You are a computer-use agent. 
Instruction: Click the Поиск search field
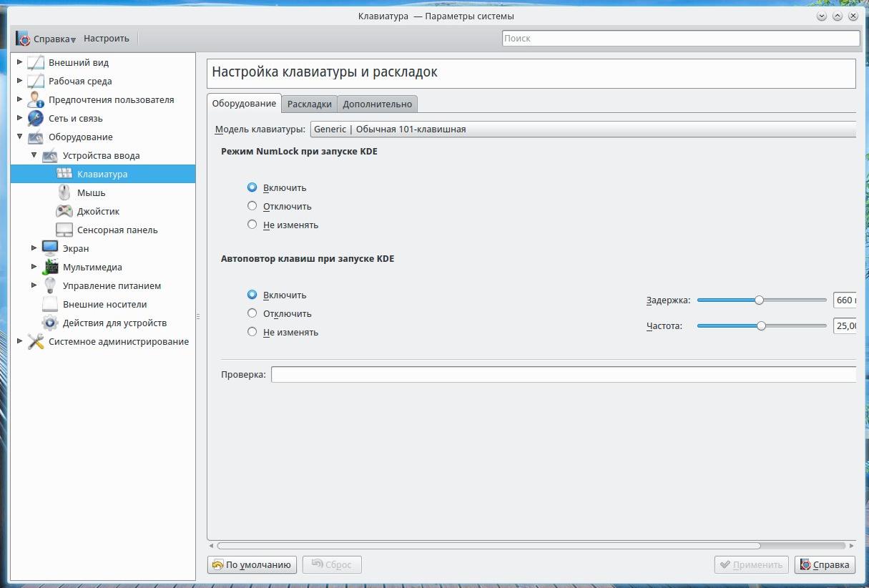pyautogui.click(x=681, y=39)
